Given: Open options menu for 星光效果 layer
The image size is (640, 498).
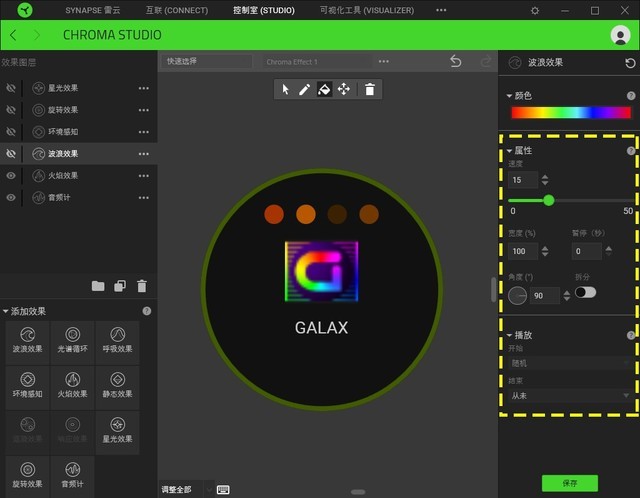Looking at the screenshot, I should [x=144, y=88].
